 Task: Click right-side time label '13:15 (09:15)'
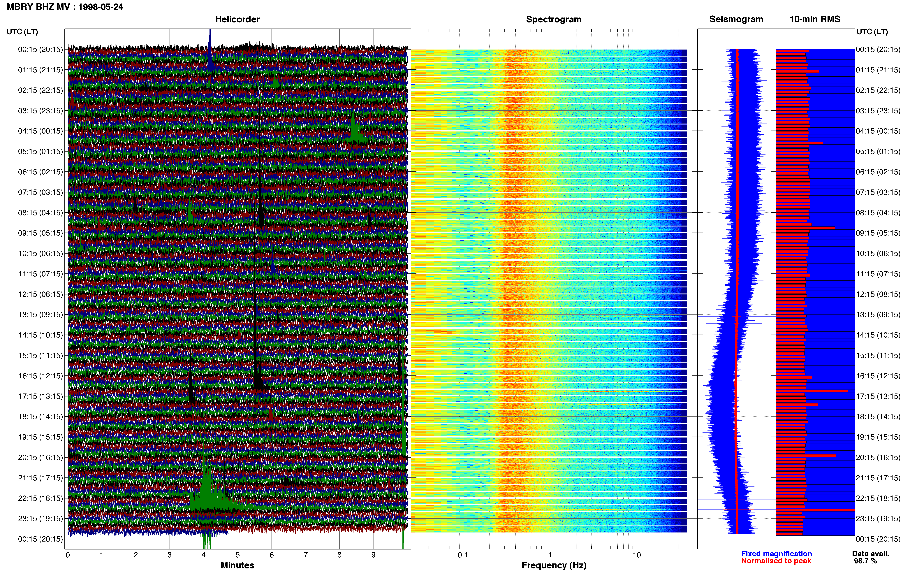pos(878,315)
